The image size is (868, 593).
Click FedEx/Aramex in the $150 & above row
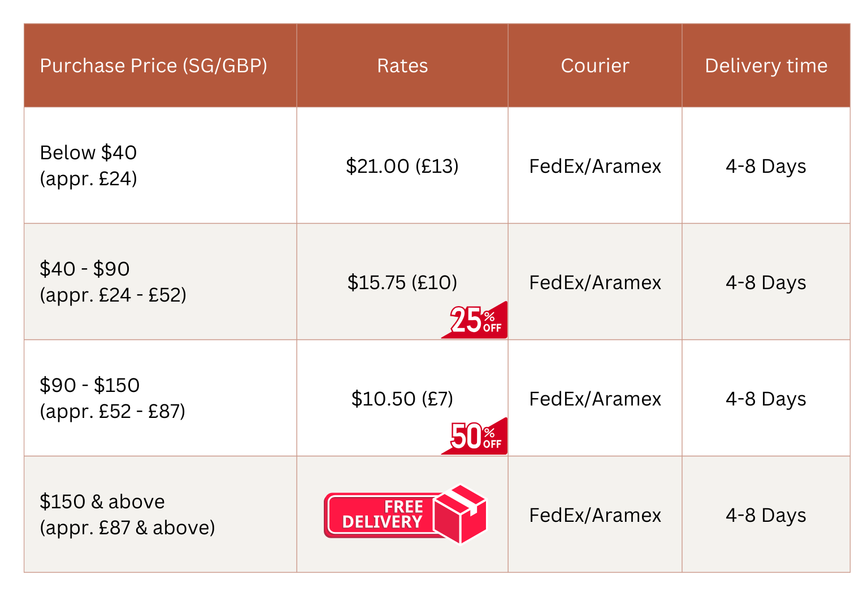coord(595,516)
